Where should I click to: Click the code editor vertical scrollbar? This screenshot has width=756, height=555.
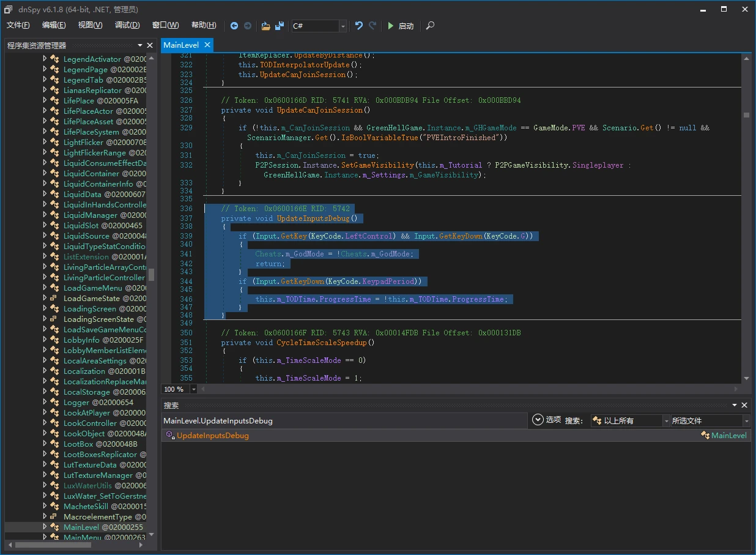pyautogui.click(x=746, y=217)
